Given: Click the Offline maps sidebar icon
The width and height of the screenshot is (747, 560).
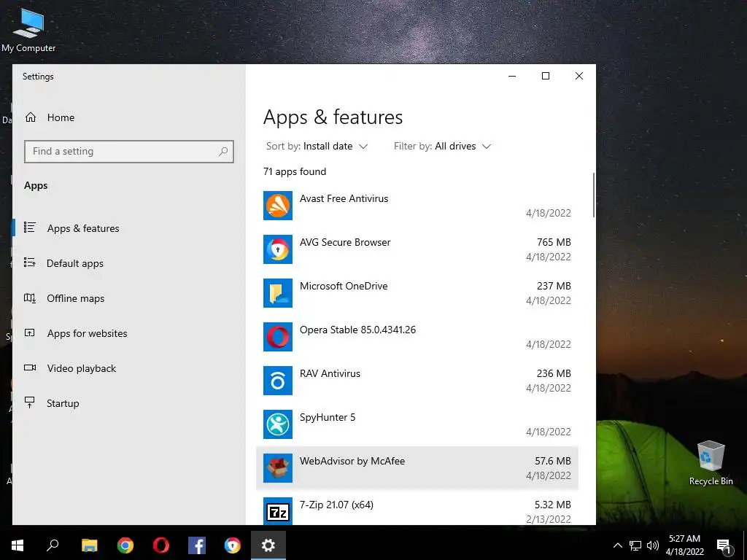Looking at the screenshot, I should tap(29, 298).
